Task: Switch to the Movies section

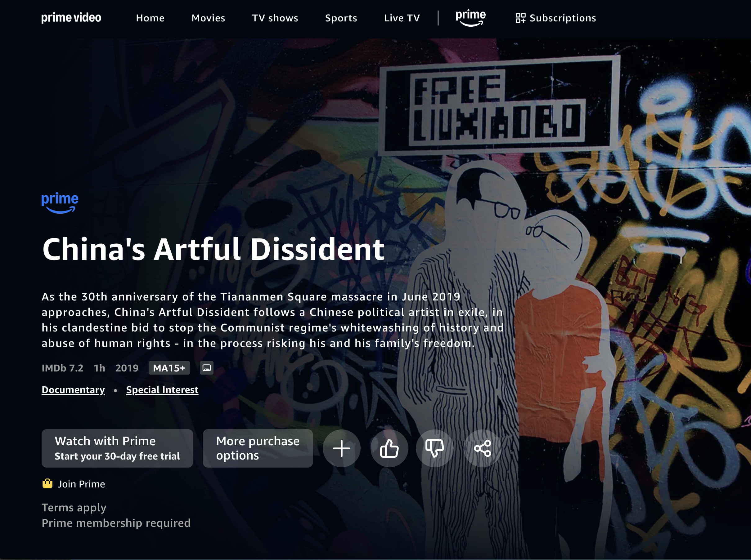Action: 208,18
